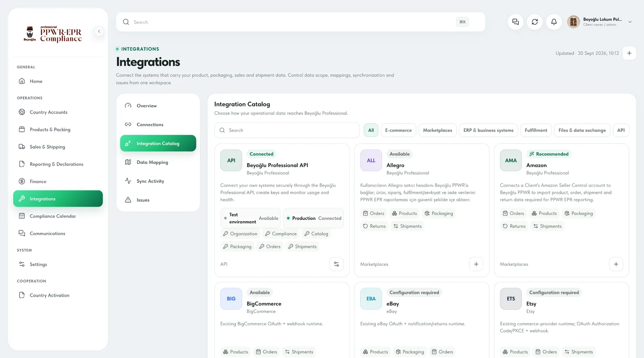Open Sales & Shipping section

(58, 147)
